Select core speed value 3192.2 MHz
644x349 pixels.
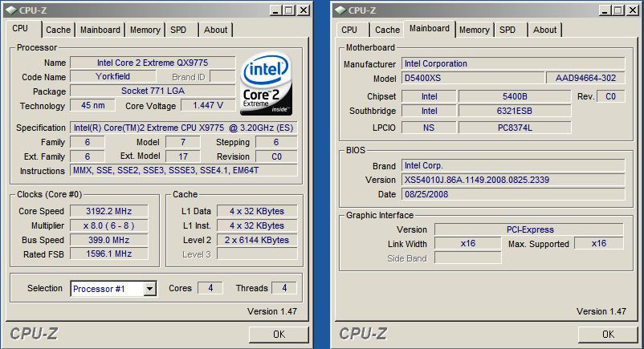point(109,211)
